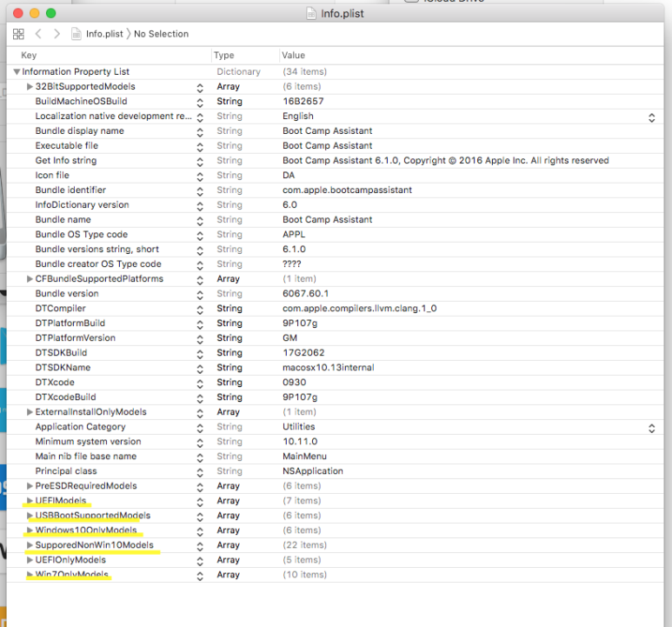This screenshot has height=627, width=672.
Task: Select the SupporedNonWin10Models row
Action: pos(336,545)
